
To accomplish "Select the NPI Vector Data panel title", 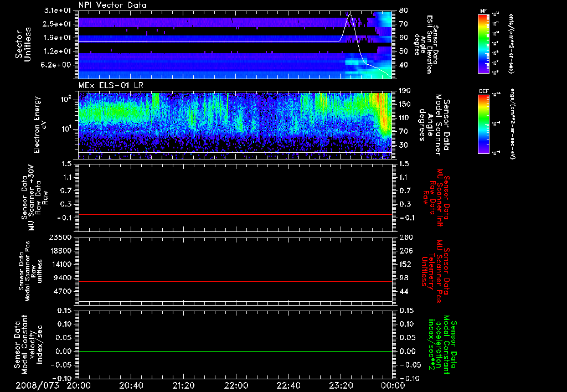I will click(x=112, y=5).
